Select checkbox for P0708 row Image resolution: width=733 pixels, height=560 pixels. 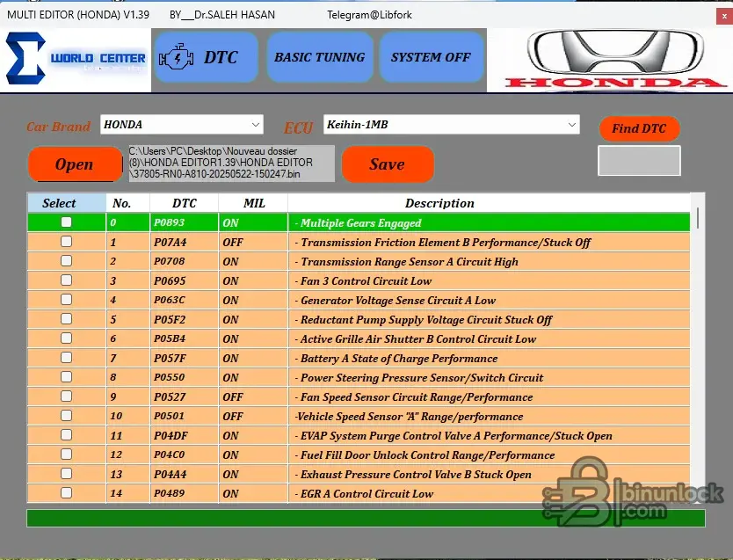66,261
